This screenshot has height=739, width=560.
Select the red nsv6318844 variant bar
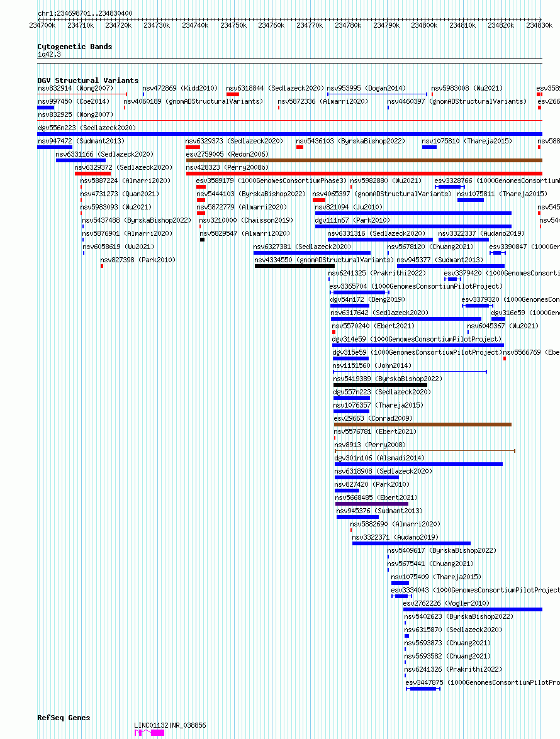tap(232, 95)
